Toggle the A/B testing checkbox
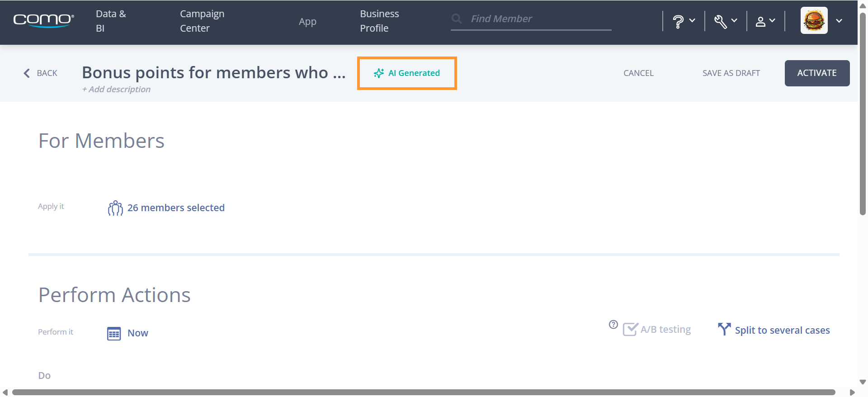This screenshot has height=397, width=868. click(630, 329)
